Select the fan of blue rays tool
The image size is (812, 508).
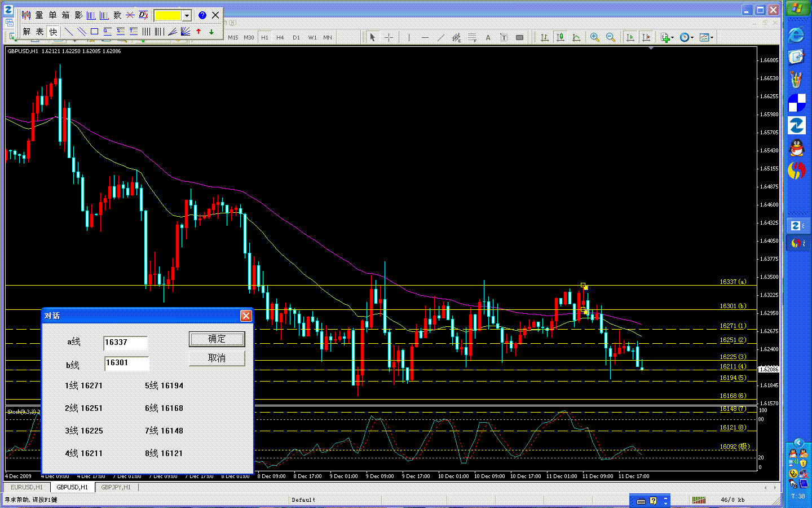(x=185, y=32)
